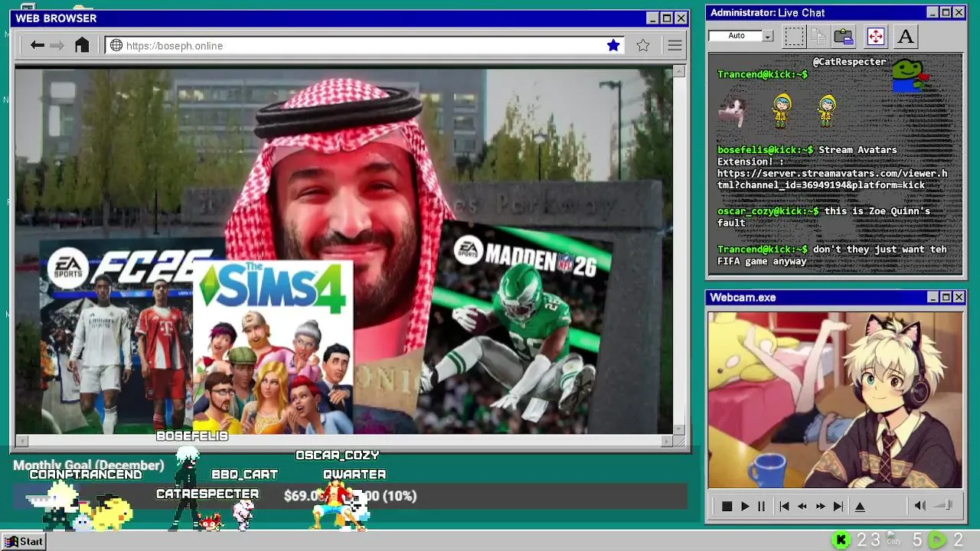
Task: Click the filled blue bookmark star
Action: coord(613,45)
